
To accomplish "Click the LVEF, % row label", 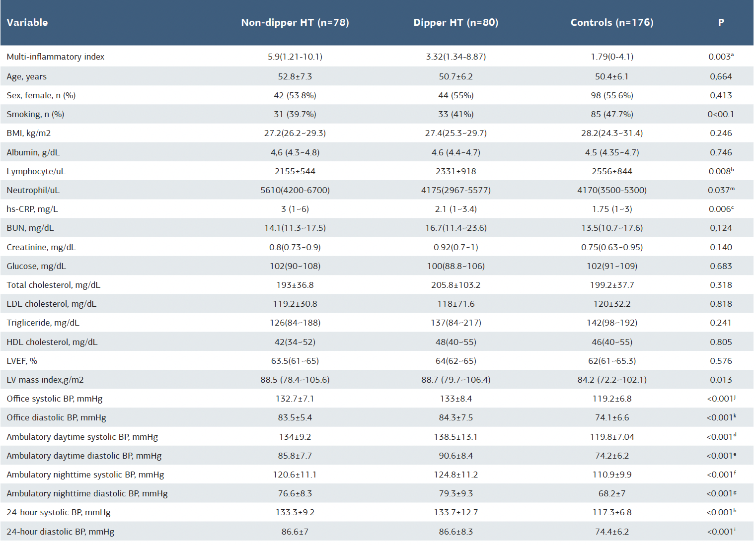I will coord(22,361).
